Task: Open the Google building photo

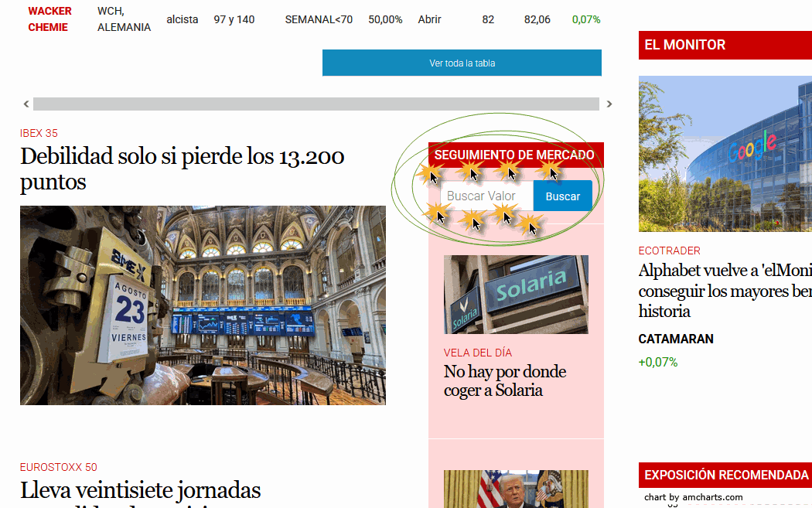Action: pos(725,154)
